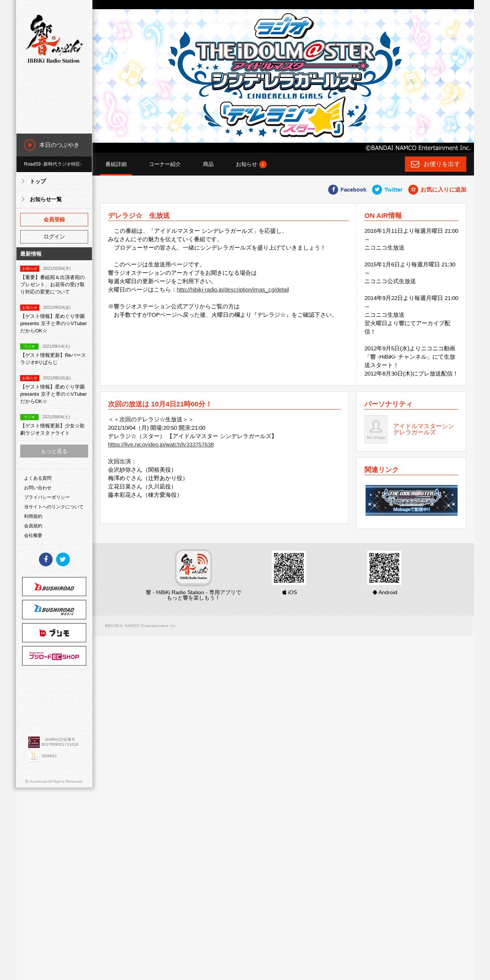Screen dimensions: 490x980
Task: Open 利用規約 link
Action: click(x=33, y=516)
